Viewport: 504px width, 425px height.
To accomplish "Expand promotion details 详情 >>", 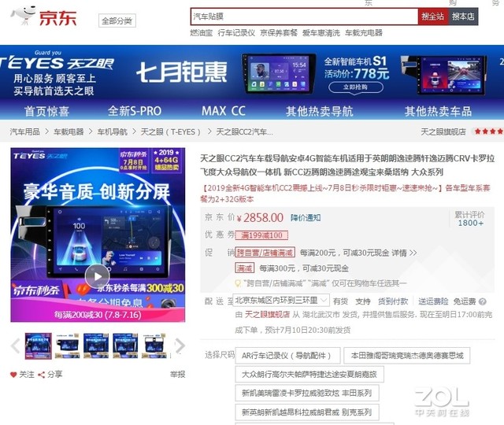I will coord(404,253).
